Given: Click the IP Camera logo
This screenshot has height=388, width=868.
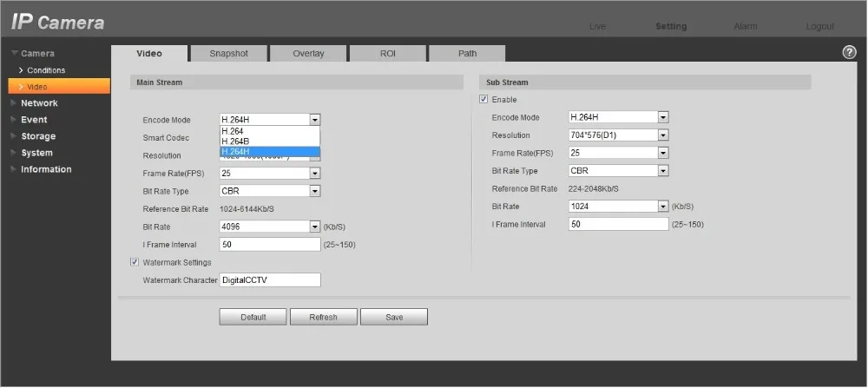Looking at the screenshot, I should [x=57, y=23].
